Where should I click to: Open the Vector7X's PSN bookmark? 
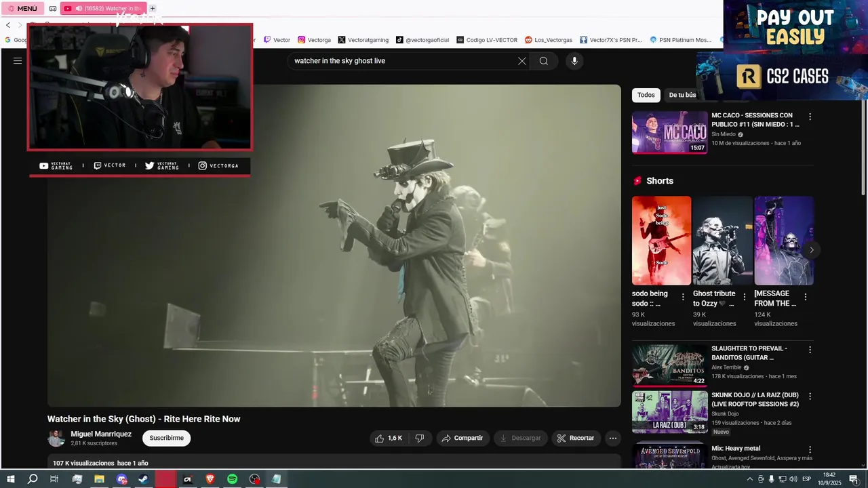tap(611, 40)
